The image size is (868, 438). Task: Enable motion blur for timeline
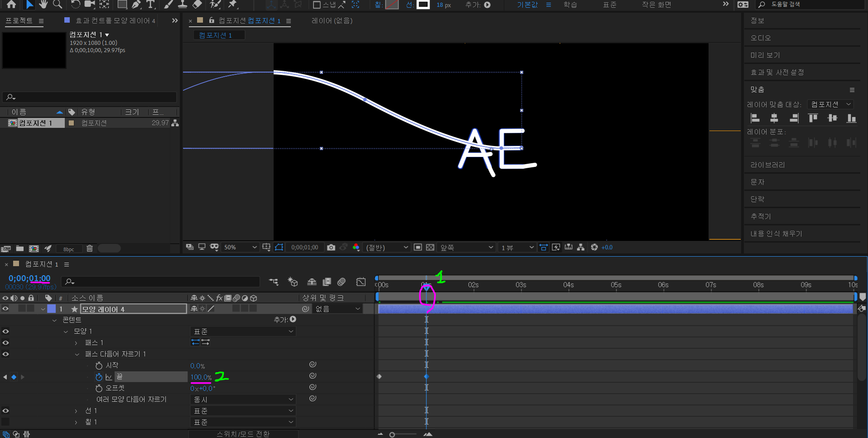click(x=342, y=282)
